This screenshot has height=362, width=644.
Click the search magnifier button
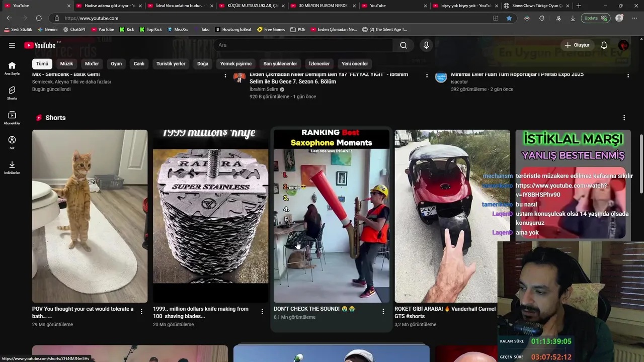[404, 45]
